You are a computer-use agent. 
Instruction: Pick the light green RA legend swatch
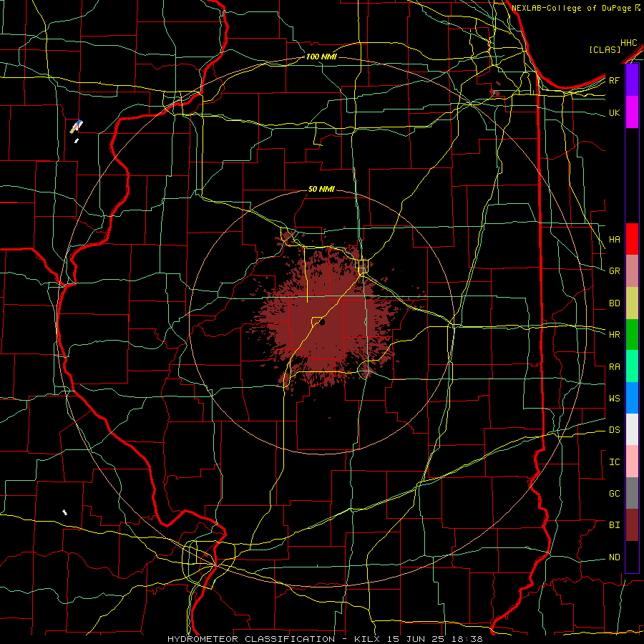click(x=632, y=366)
